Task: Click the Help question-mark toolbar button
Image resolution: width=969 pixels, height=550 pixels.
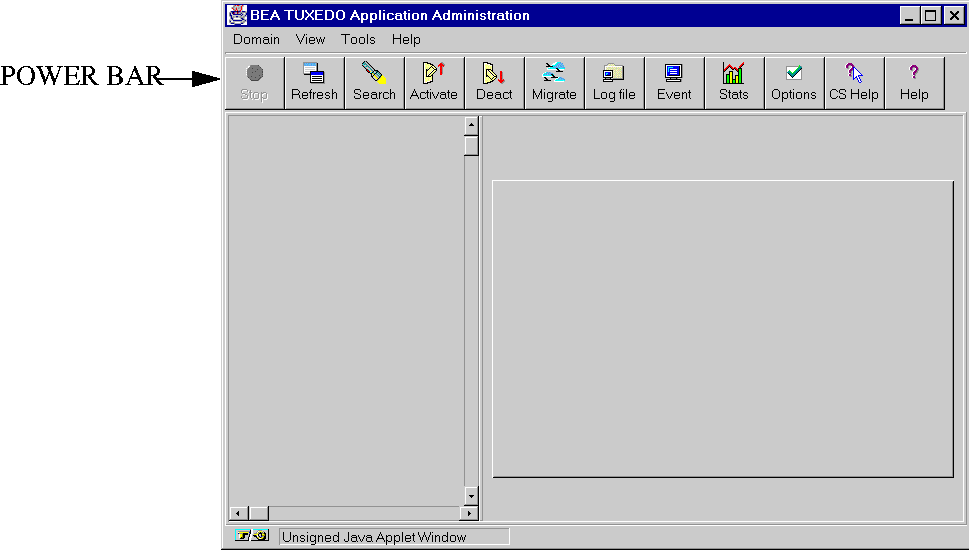Action: (x=913, y=83)
